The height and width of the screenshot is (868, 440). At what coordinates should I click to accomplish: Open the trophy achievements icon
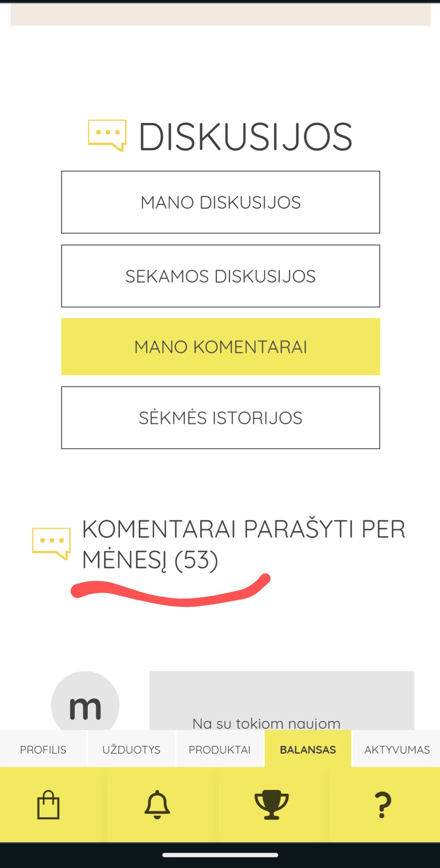(271, 805)
